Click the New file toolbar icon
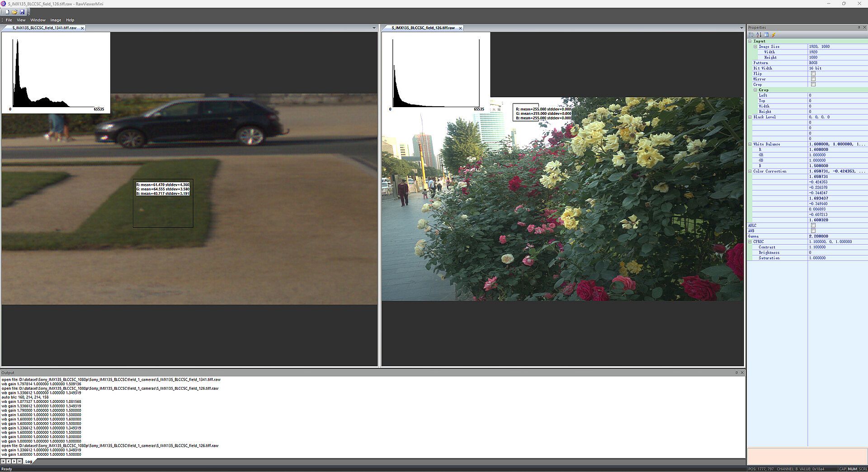 point(7,12)
